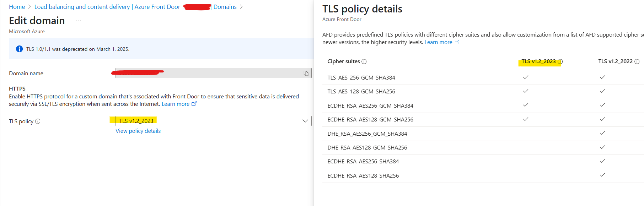644x206 pixels.
Task: Click the Domain name label
Action: point(26,74)
